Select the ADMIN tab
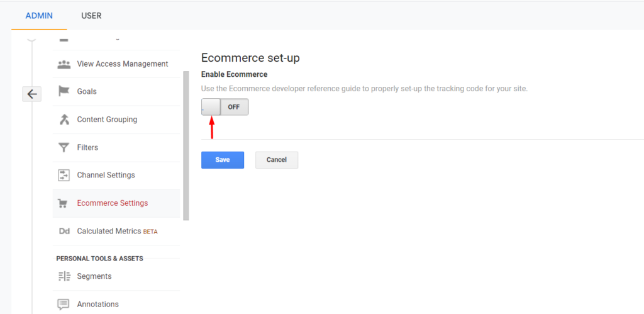 tap(39, 16)
